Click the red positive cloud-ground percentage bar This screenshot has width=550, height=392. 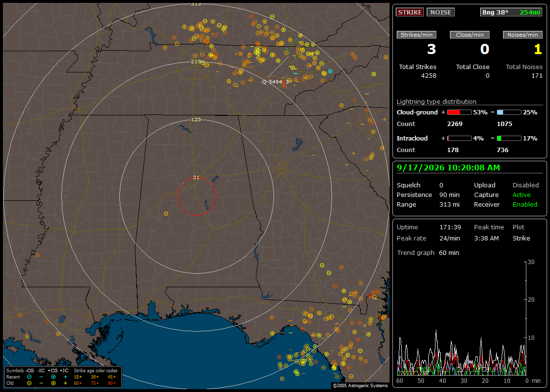click(x=459, y=112)
